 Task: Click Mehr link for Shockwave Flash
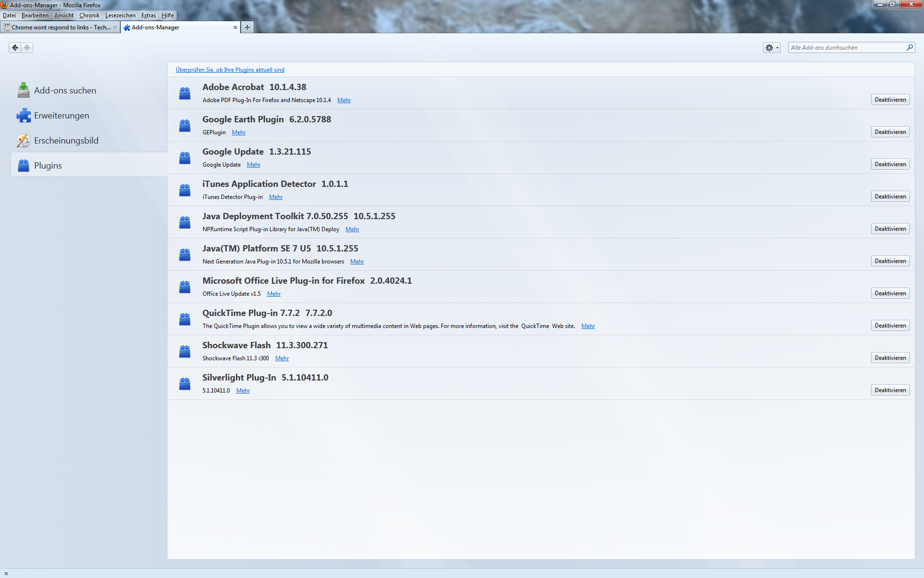coord(282,358)
